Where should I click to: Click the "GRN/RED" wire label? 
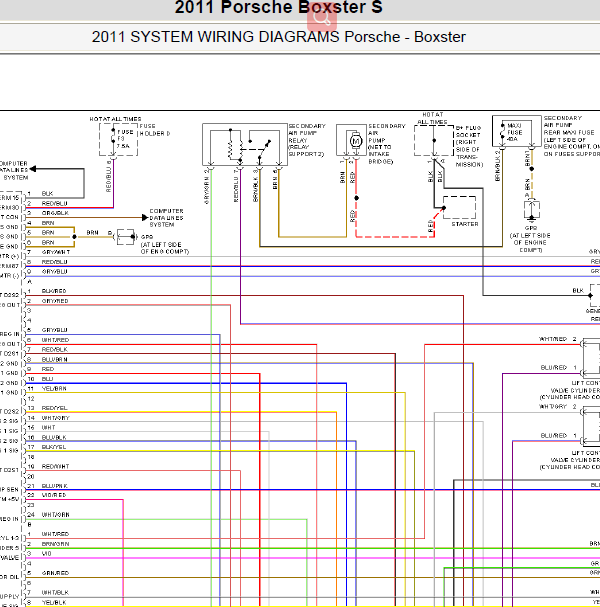click(55, 573)
